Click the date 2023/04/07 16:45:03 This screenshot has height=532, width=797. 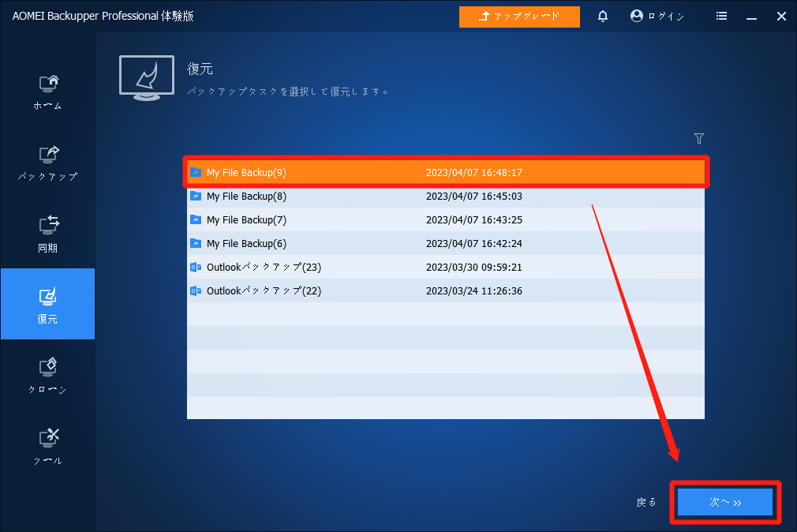(473, 197)
